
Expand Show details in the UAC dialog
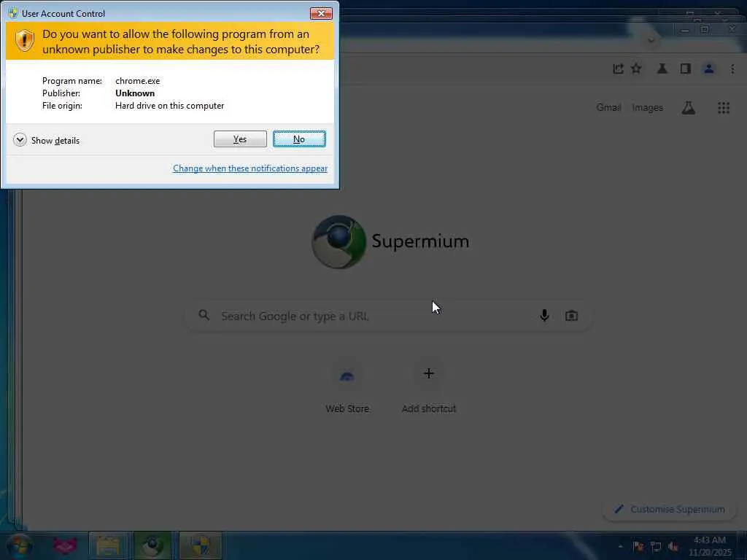click(47, 140)
